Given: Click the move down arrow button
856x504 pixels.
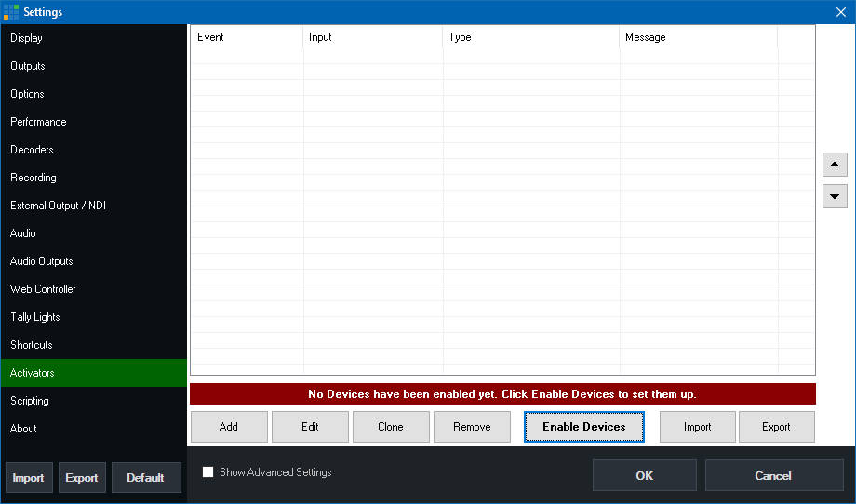Looking at the screenshot, I should coord(835,196).
